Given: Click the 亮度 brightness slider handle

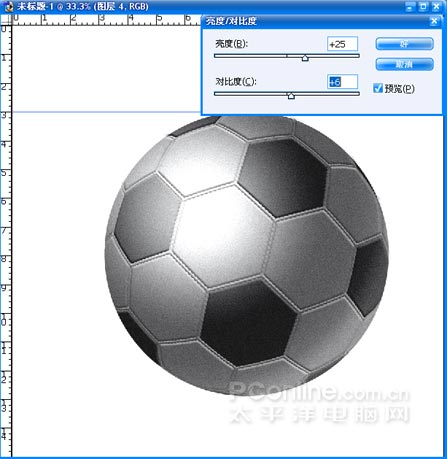Looking at the screenshot, I should (305, 58).
